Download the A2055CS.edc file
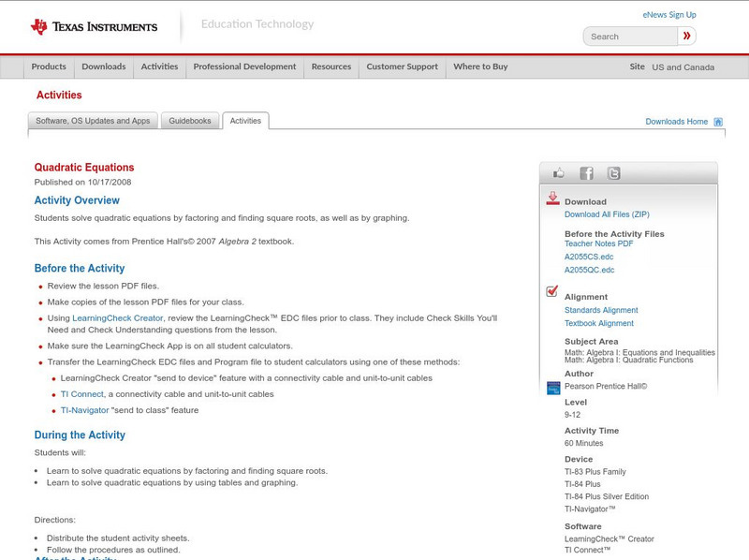 coord(589,258)
